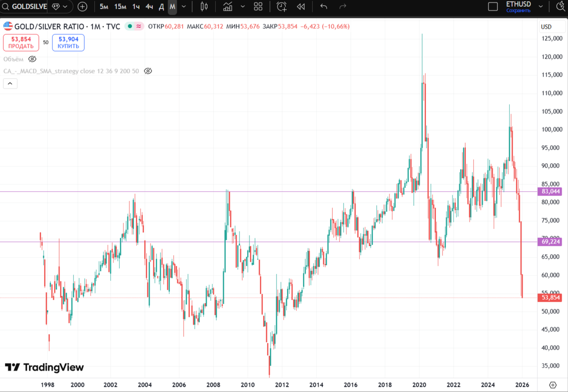
Task: Toggle visibility of CA_-_MACD_SMA_strategy indicator
Action: [148, 71]
